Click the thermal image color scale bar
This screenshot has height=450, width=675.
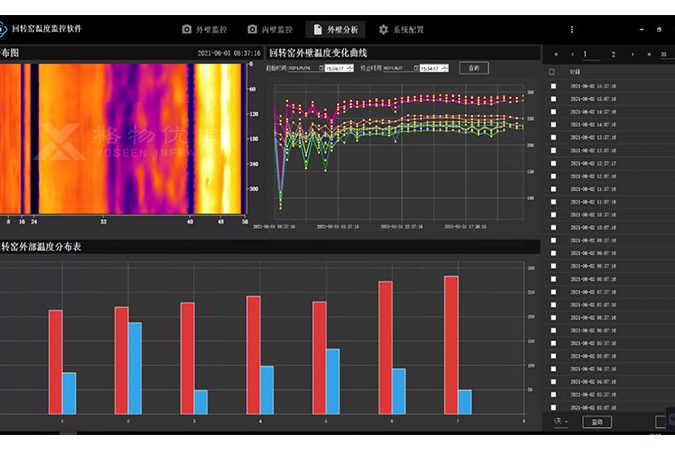245,138
